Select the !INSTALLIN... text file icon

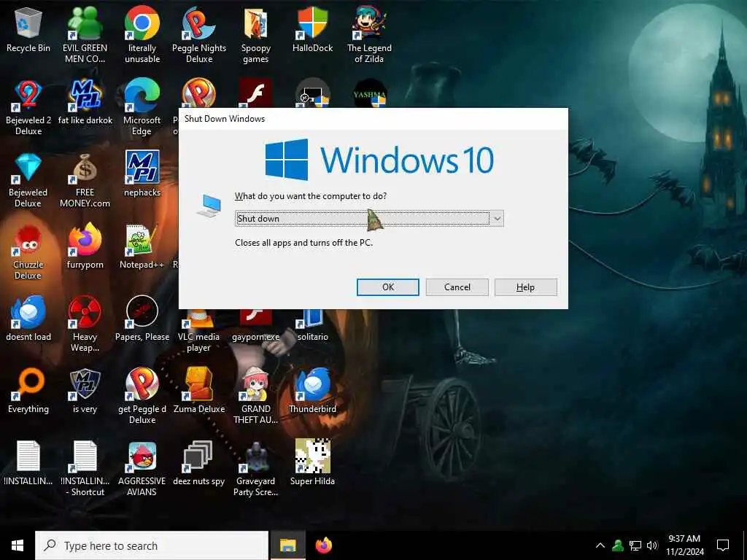[x=28, y=462]
